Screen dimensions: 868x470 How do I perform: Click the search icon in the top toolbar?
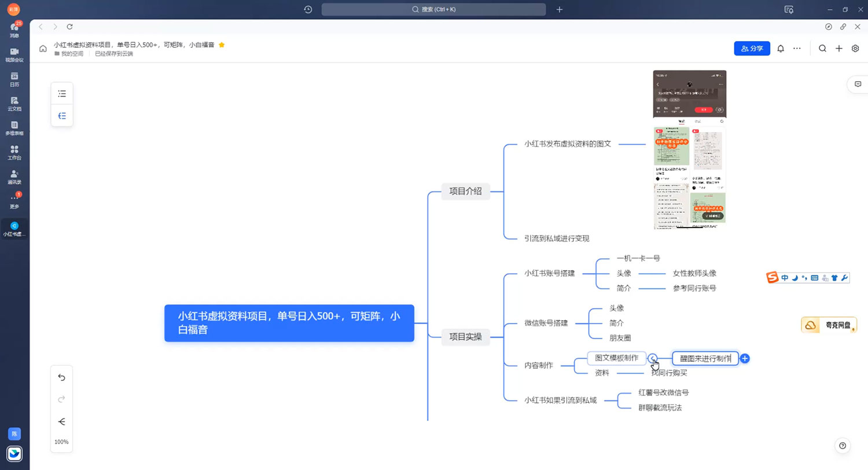tap(822, 49)
